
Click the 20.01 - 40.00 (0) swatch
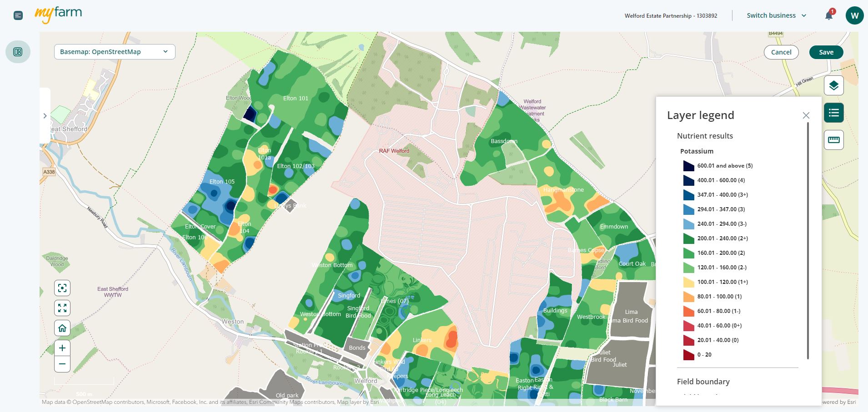(688, 340)
